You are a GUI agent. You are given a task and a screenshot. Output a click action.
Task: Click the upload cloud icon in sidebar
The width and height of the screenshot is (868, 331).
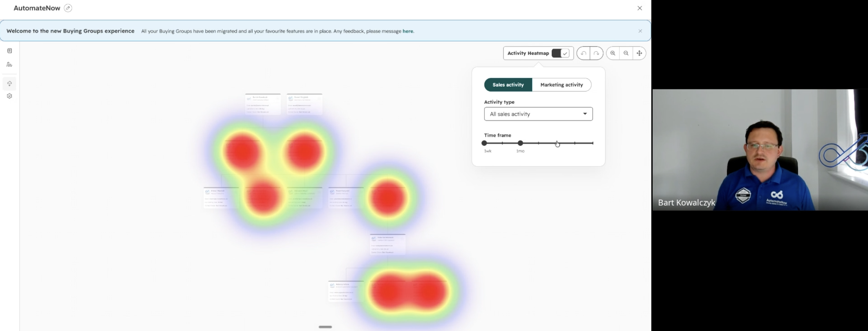coord(9,83)
